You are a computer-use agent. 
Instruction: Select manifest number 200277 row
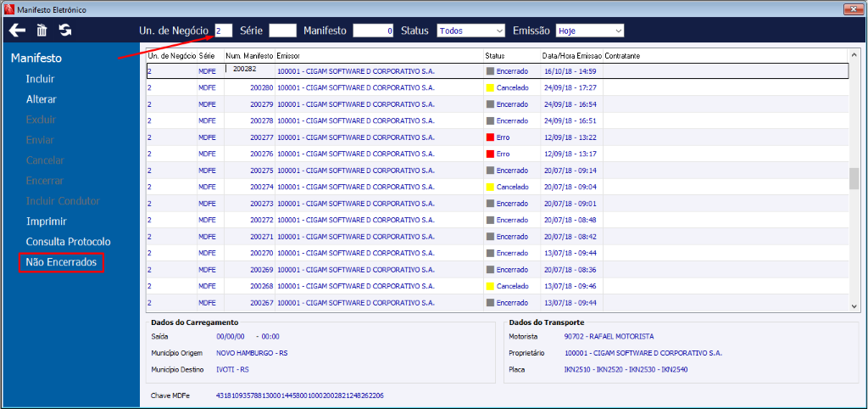point(497,137)
